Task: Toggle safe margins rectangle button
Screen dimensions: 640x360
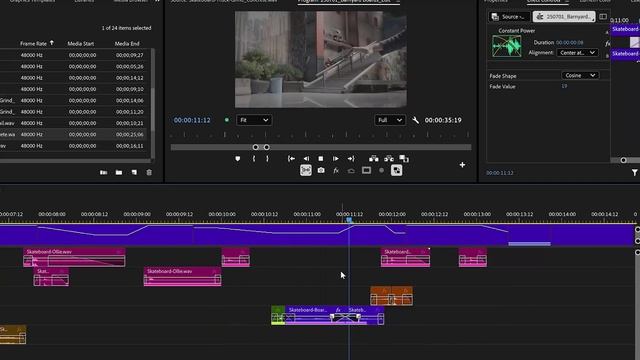Action: point(367,170)
